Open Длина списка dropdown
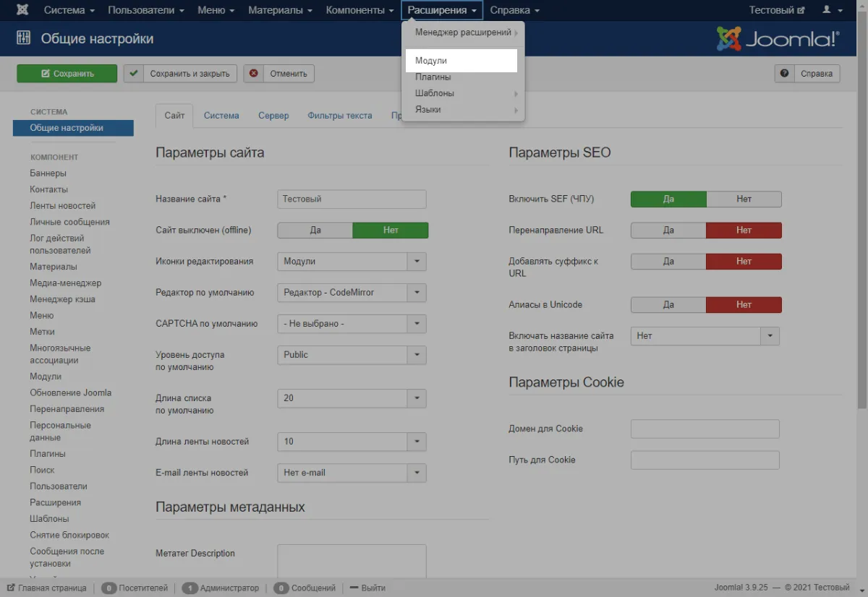The height and width of the screenshot is (597, 868). point(352,398)
